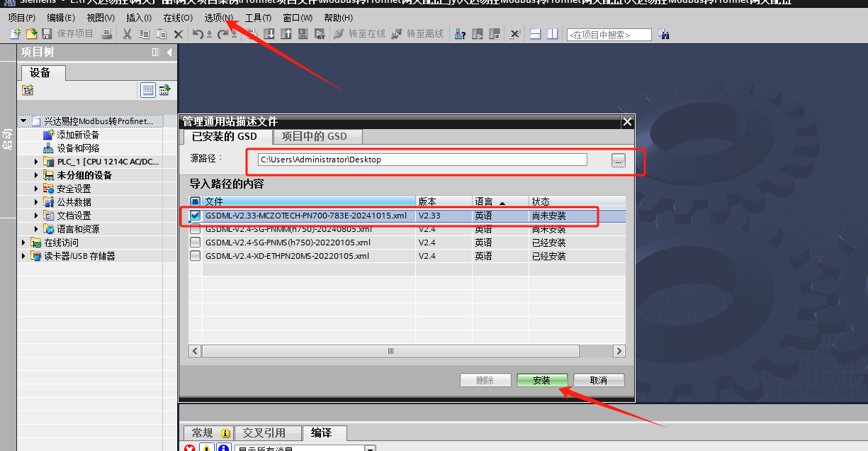Collapse the 项目树 panel with arrow
Image resolution: width=868 pixels, height=451 pixels.
pyautogui.click(x=169, y=52)
